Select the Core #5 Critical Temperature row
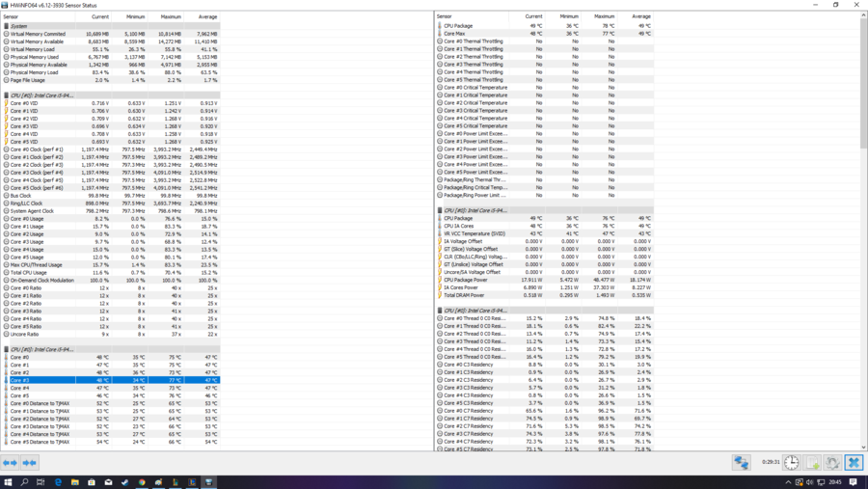The image size is (868, 489). (x=545, y=125)
